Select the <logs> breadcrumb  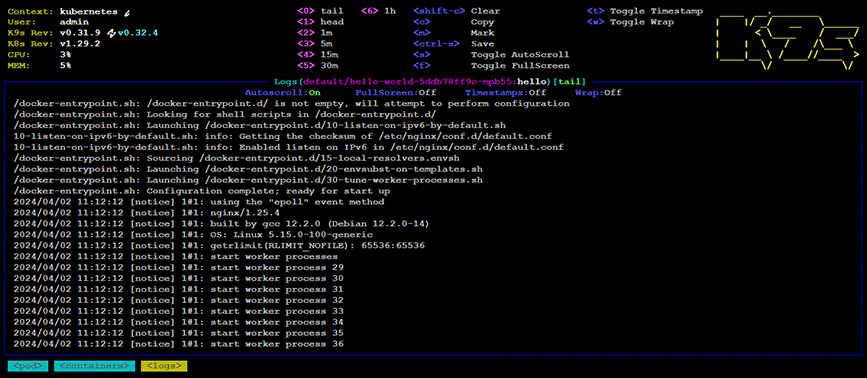pos(164,366)
